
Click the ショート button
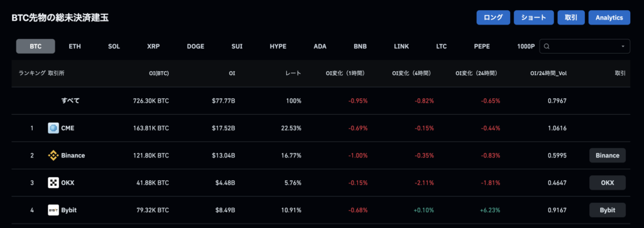coord(533,18)
